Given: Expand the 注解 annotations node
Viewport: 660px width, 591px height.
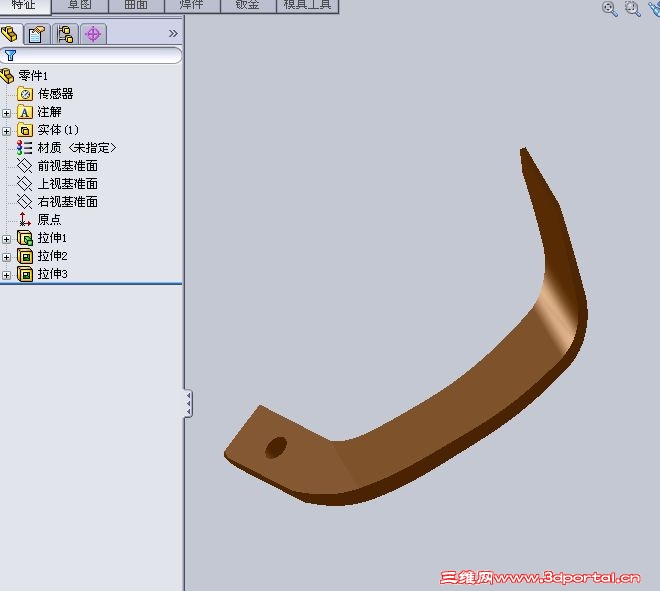Looking at the screenshot, I should click(6, 113).
